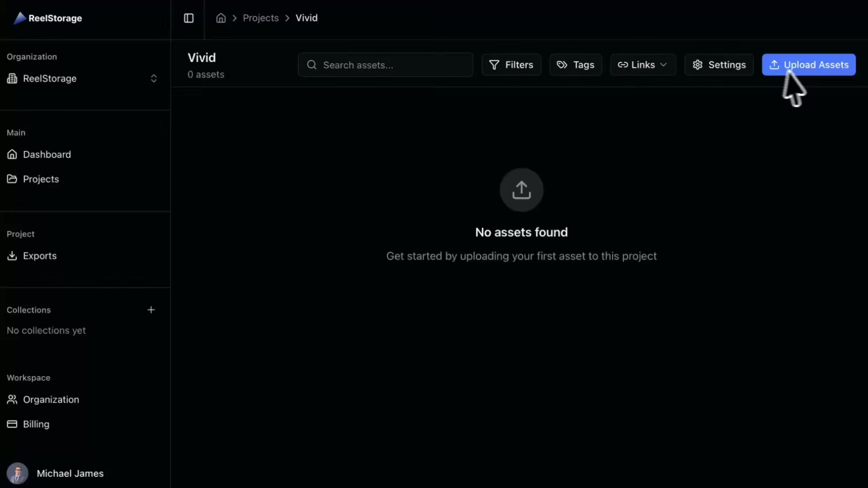Screen dimensions: 868x488
Task: Click the Vivid breadcrumb item
Action: coord(307,18)
